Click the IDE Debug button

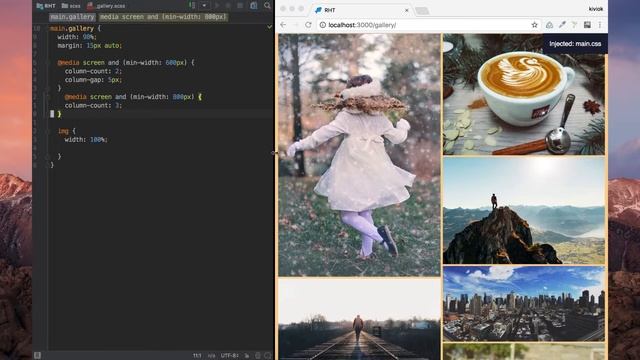[x=229, y=6]
